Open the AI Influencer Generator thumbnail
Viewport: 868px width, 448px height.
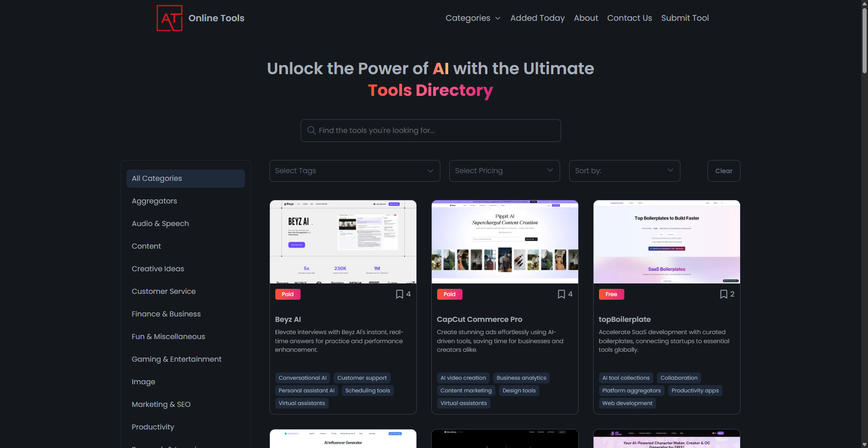(343, 439)
